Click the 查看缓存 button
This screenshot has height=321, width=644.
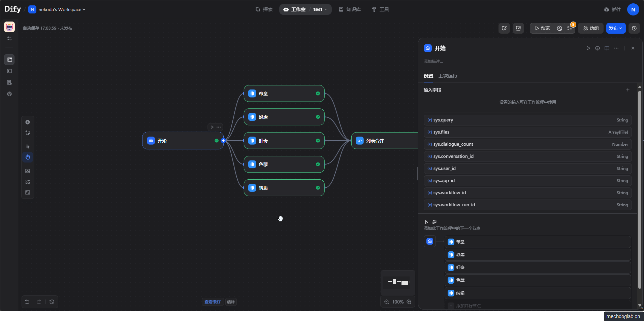click(213, 302)
